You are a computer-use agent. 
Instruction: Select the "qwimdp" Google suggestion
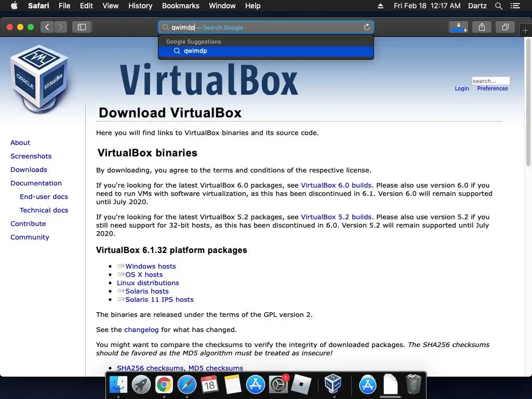(266, 51)
